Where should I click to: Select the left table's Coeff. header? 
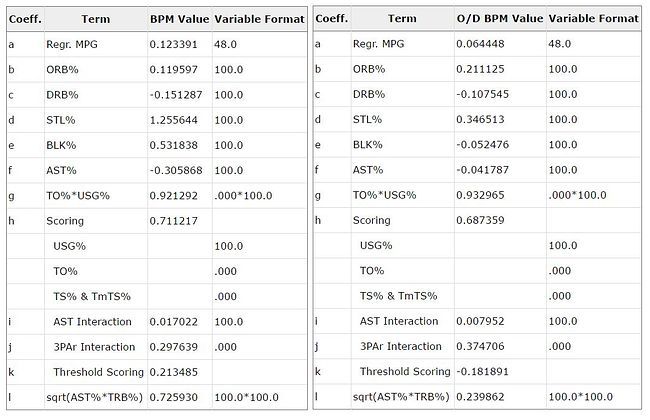coord(25,19)
